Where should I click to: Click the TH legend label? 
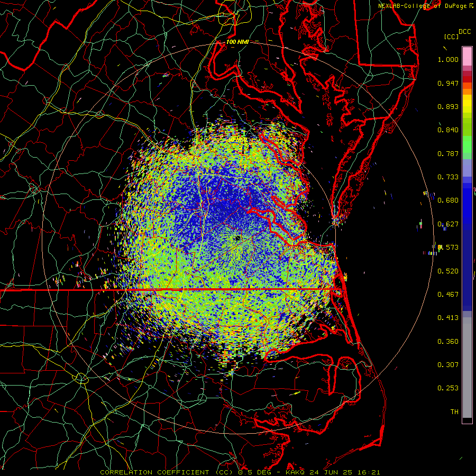click(454, 412)
